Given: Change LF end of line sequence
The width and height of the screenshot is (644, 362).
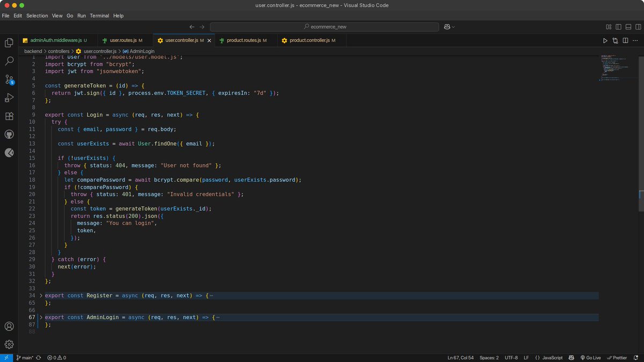Looking at the screenshot, I should point(526,358).
